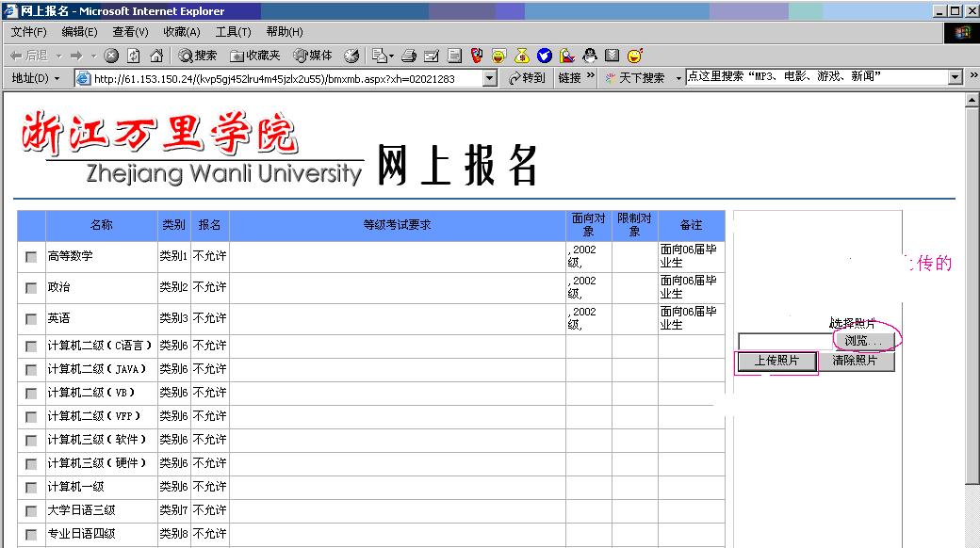The height and width of the screenshot is (548, 980).
Task: Check the 计算机二级 (VB) checkbox
Action: click(x=30, y=394)
